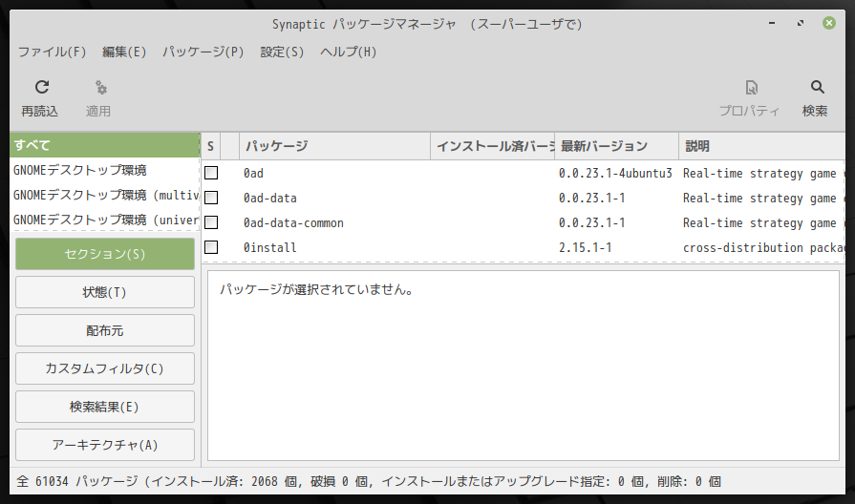This screenshot has width=855, height=504.
Task: Open the 編集(E) menu
Action: (x=124, y=52)
